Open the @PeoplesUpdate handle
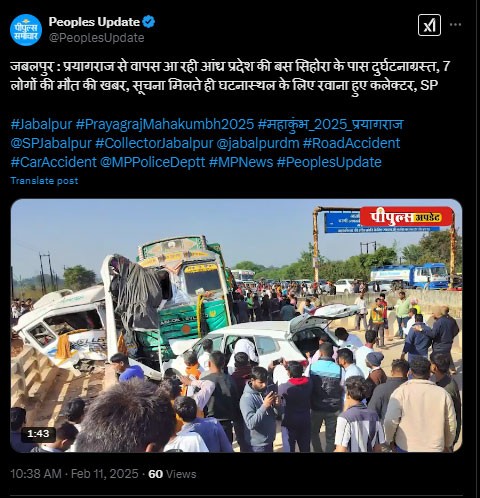Image resolution: width=480 pixels, height=498 pixels. click(x=96, y=38)
